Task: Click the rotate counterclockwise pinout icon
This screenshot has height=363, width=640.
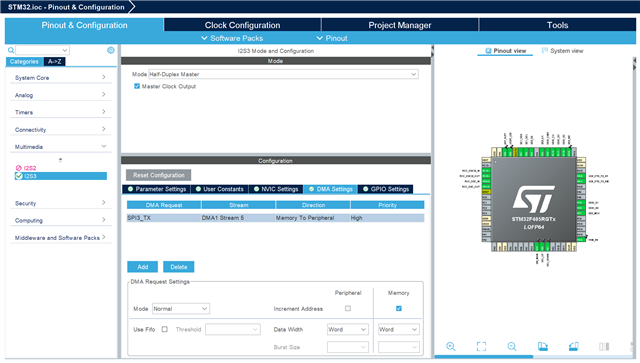Action: (573, 346)
